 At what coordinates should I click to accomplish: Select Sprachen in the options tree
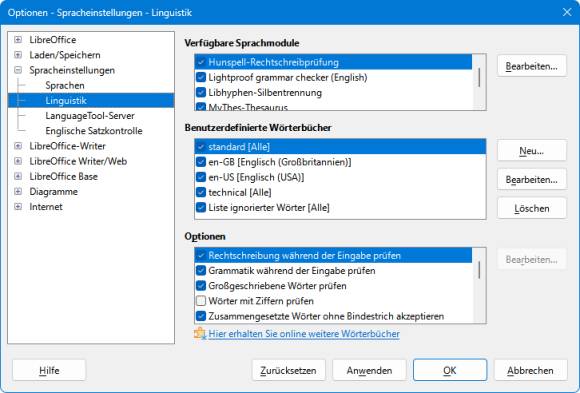(65, 85)
